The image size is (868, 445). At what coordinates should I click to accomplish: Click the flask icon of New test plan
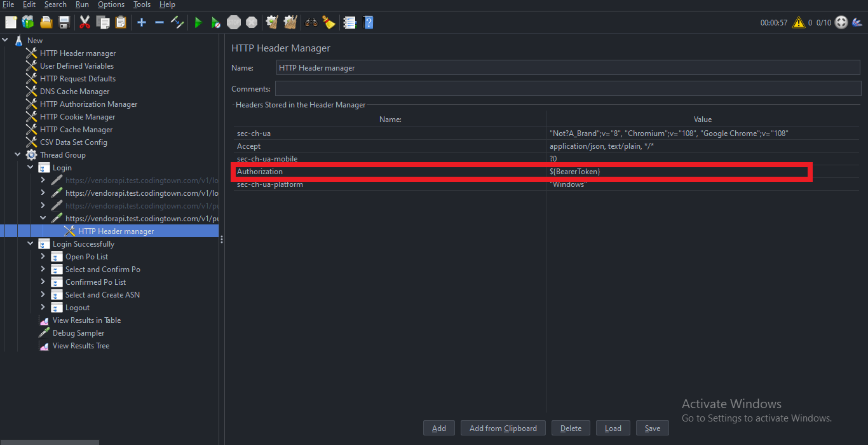tap(19, 40)
